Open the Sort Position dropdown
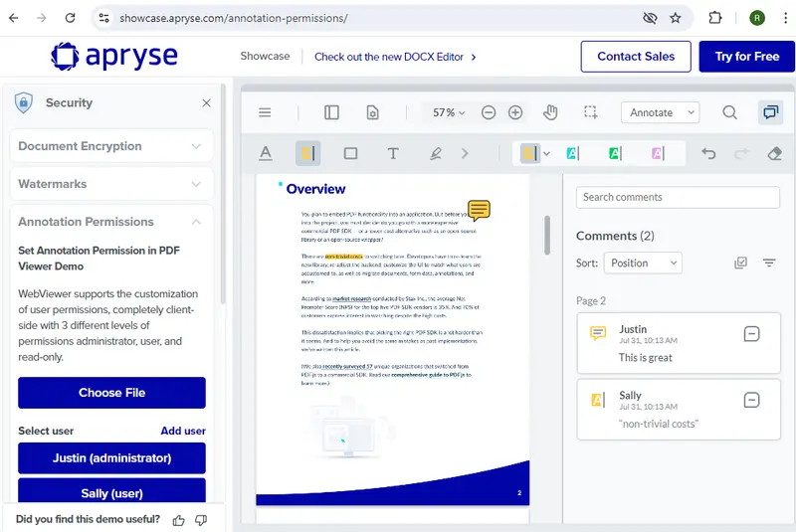The image size is (796, 532). pos(643,264)
